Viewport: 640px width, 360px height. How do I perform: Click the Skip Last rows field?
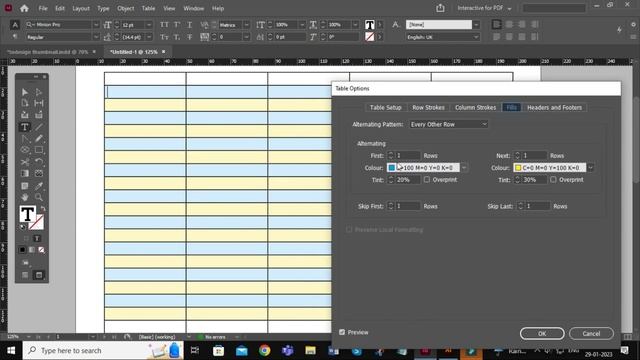pos(537,206)
